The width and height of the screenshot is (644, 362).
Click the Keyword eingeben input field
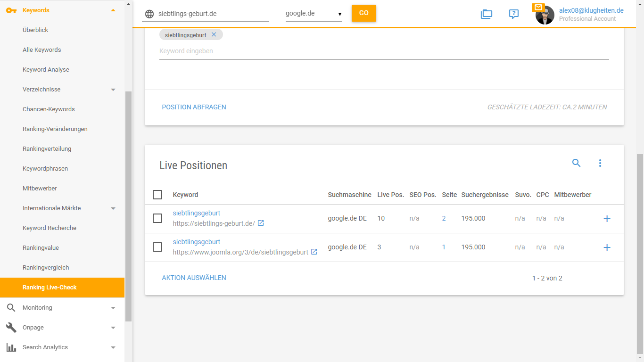pos(384,51)
